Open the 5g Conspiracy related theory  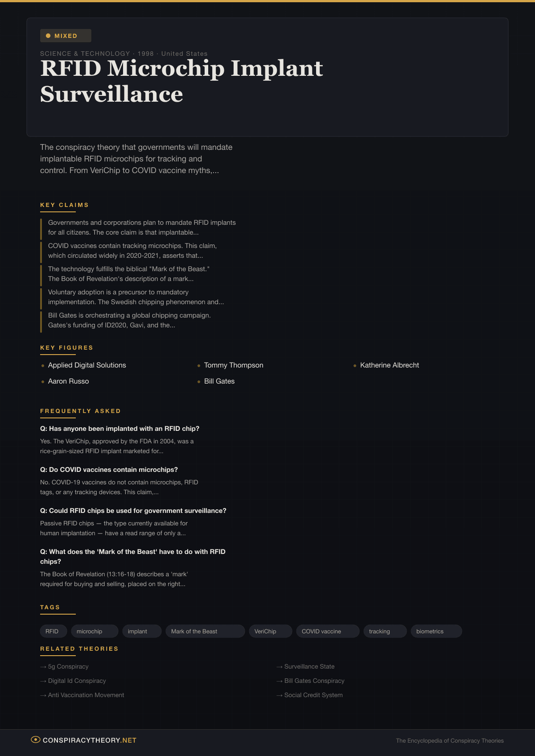[68, 666]
